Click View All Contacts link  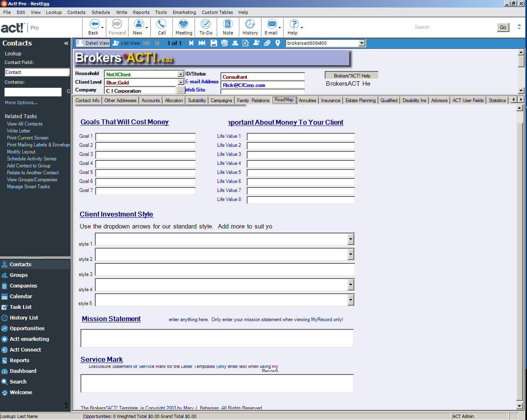point(25,124)
